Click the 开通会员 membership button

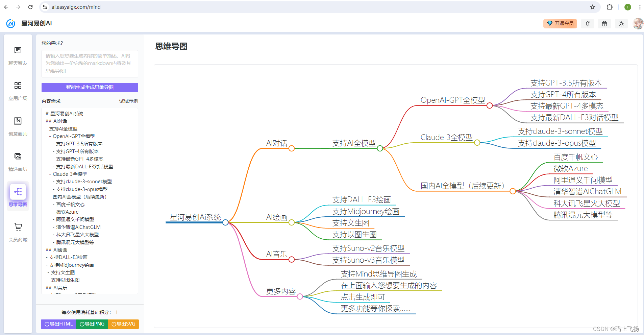pyautogui.click(x=560, y=23)
